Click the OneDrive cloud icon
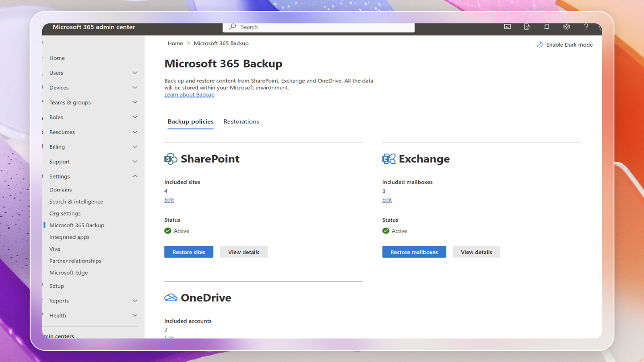This screenshot has width=644, height=362. tap(171, 298)
